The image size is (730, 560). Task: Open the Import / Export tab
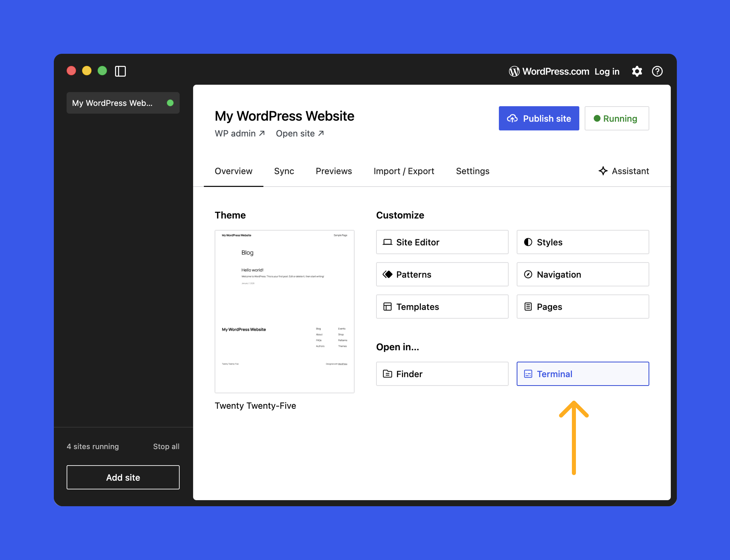pyautogui.click(x=404, y=171)
